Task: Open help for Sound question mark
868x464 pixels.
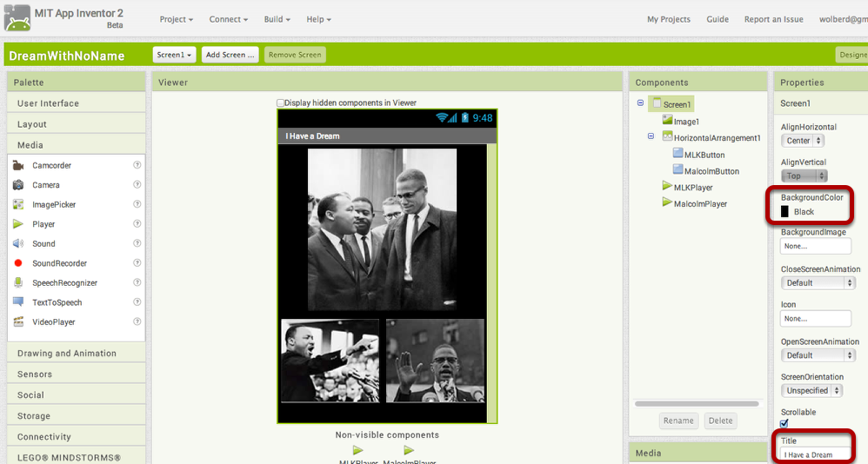Action: click(x=137, y=242)
